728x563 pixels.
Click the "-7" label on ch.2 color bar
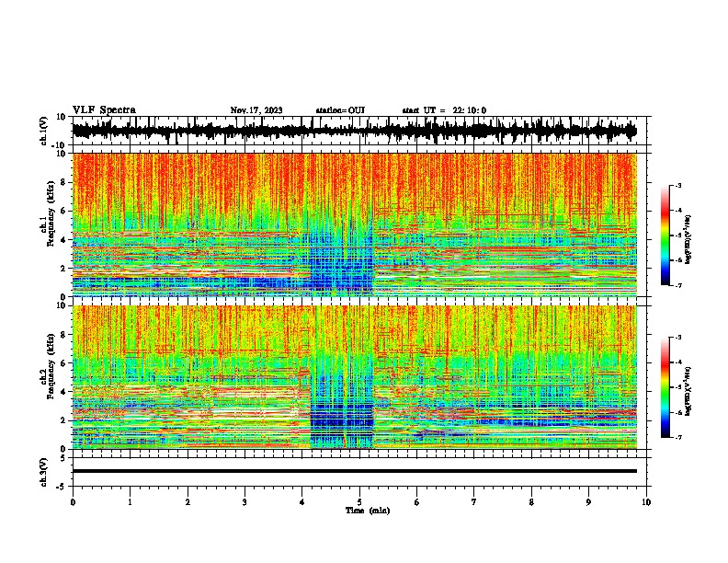tap(678, 437)
